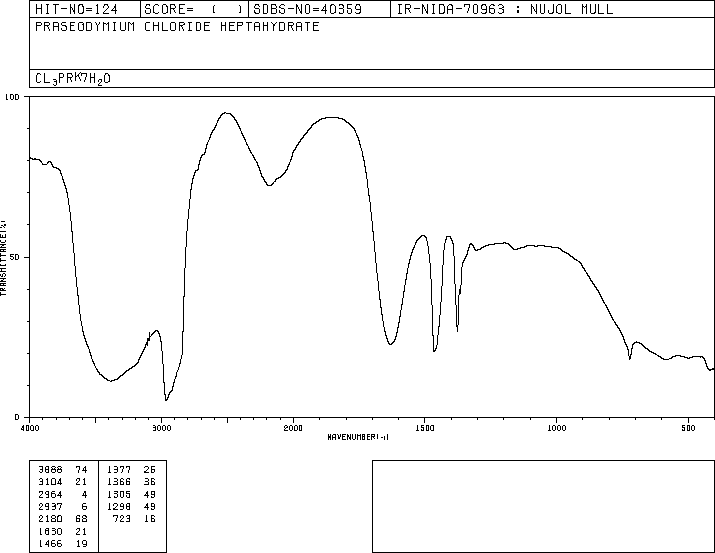Select peak table row 1305 49

point(132,495)
